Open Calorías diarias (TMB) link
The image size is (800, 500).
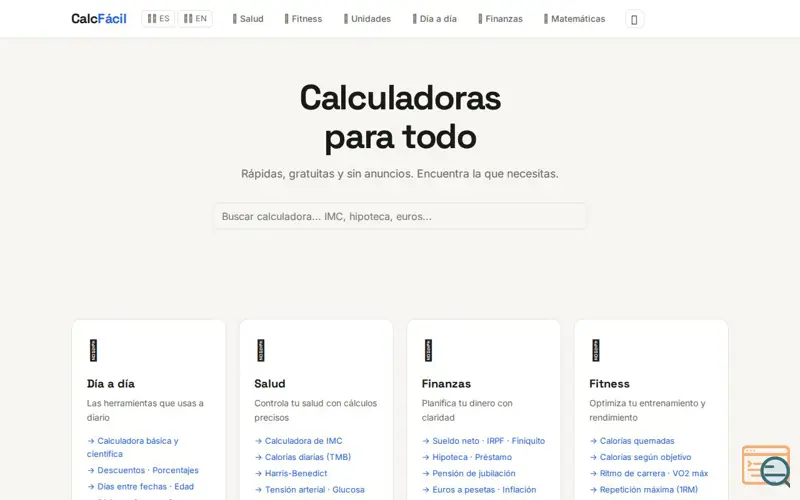tap(303, 457)
